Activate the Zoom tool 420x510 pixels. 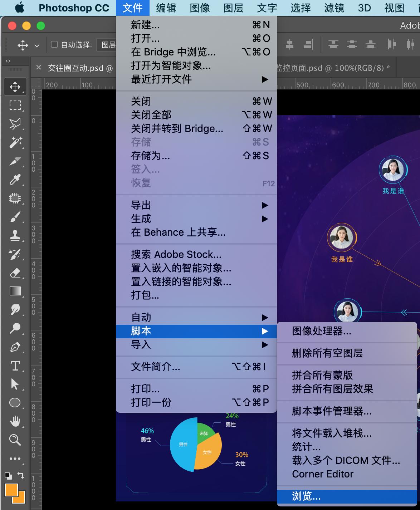point(15,440)
